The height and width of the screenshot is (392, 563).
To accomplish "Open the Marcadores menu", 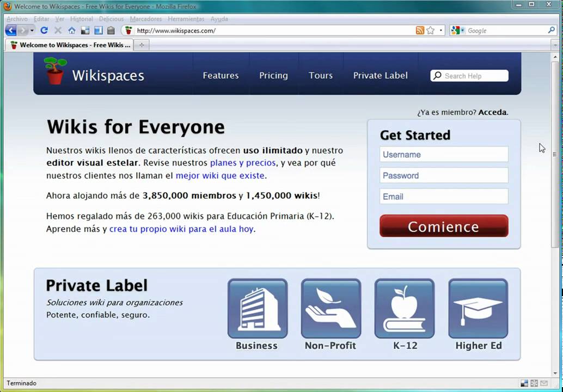I will tap(146, 19).
